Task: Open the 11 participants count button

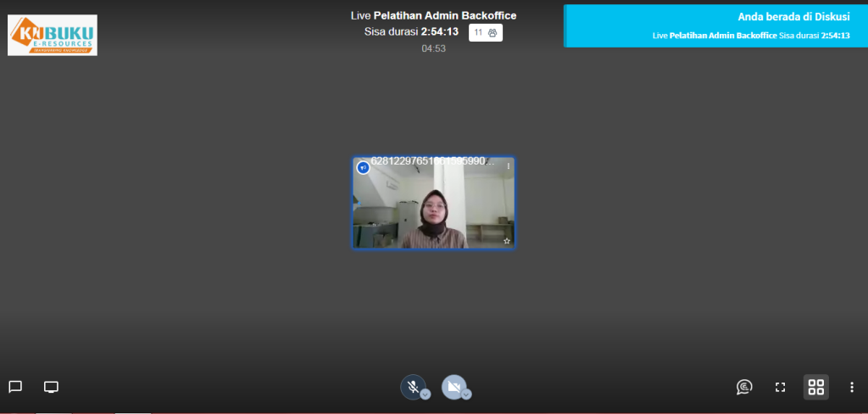Action: [x=486, y=32]
